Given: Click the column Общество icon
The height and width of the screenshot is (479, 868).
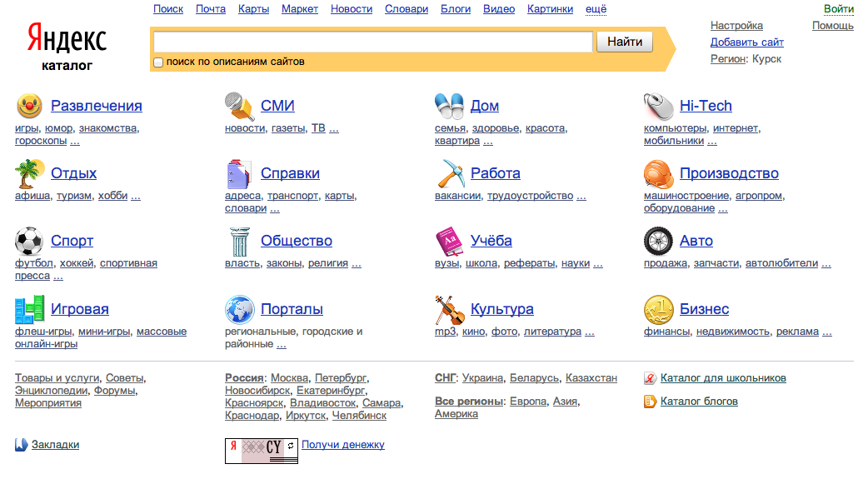Looking at the screenshot, I should tap(239, 242).
